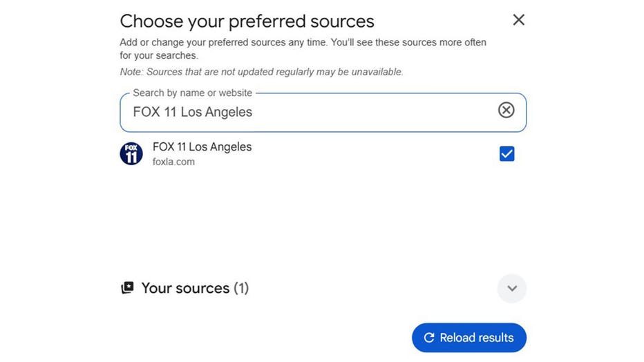Close the preferred sources dialog
This screenshot has width=644, height=362.
coord(518,20)
